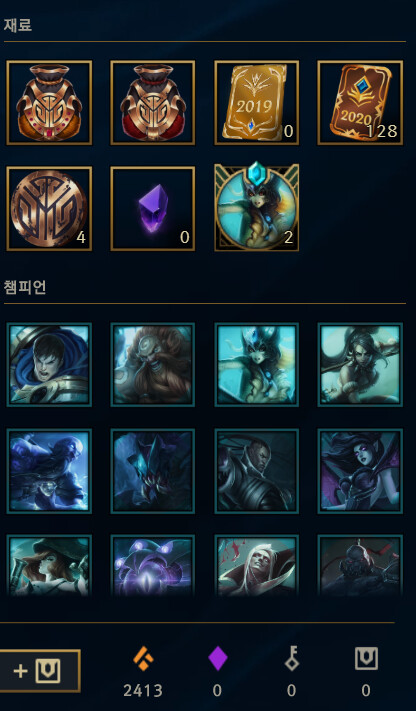
Task: Select the round champion token showing 2
Action: click(257, 207)
